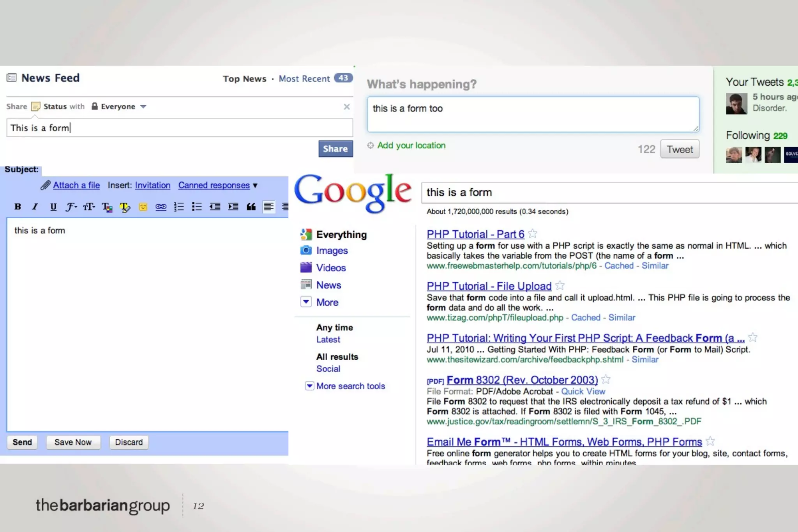Expand the Canned responses dropdown

tap(255, 186)
